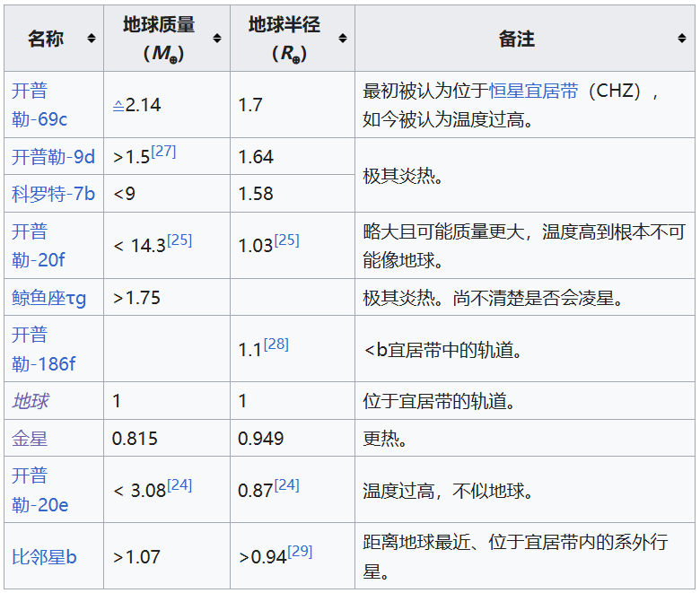Jump to citation 24 beside 3.08 mass
Screen dimensions: 700x593
point(179,484)
